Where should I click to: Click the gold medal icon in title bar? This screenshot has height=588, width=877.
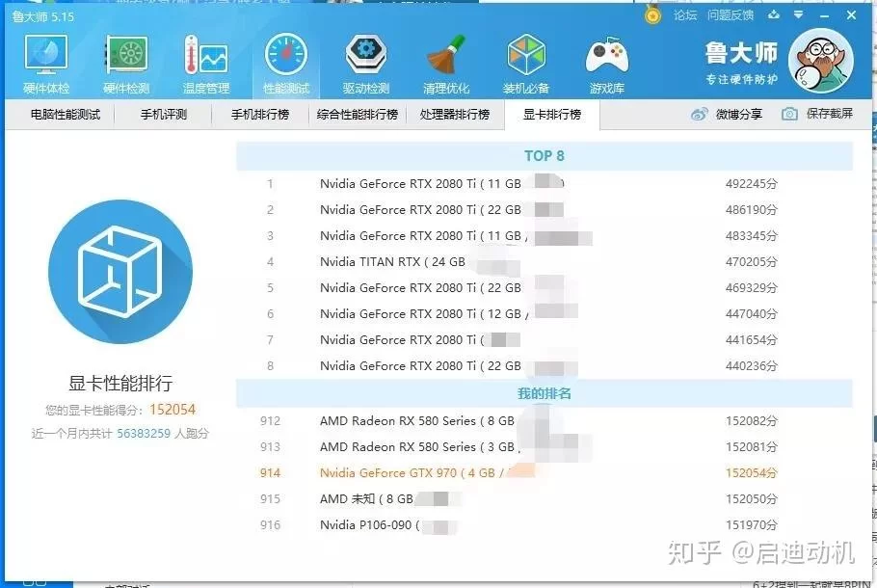(x=653, y=15)
